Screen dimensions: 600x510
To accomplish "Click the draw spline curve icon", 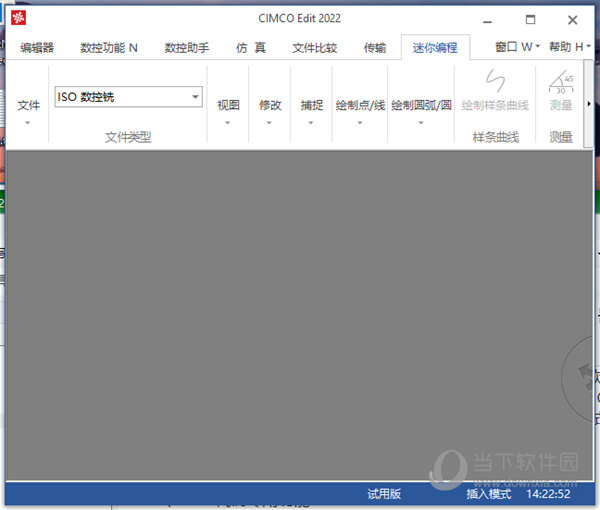I will 495,81.
